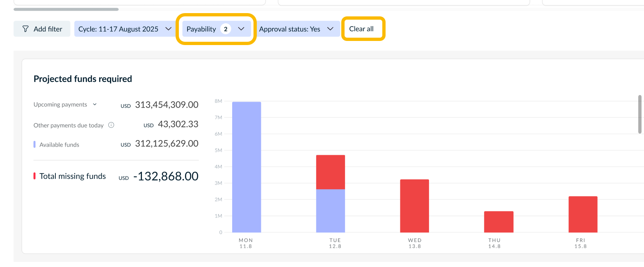Viewport: 644px width, 267px height.
Task: Select the red segment of Tuesday's bar
Action: [331, 172]
